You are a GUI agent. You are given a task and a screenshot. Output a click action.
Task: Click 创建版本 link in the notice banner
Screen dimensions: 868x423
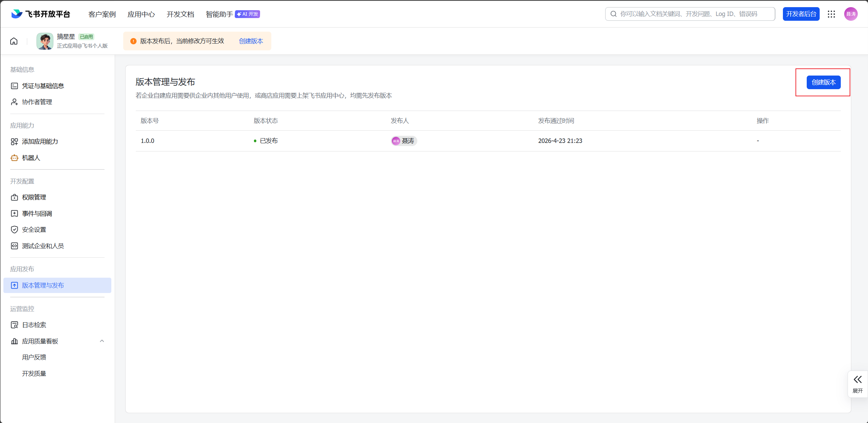[251, 41]
